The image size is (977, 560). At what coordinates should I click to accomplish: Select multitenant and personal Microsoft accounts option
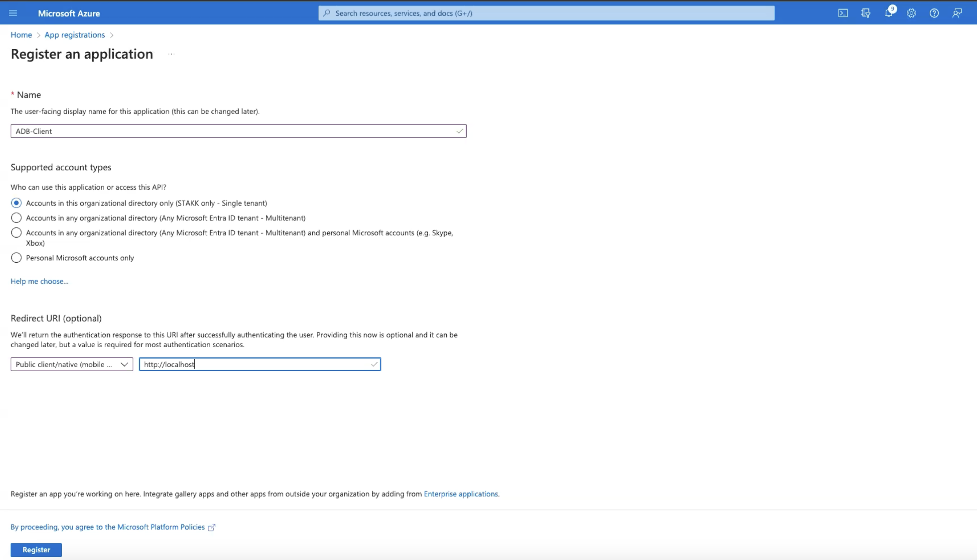pyautogui.click(x=16, y=232)
